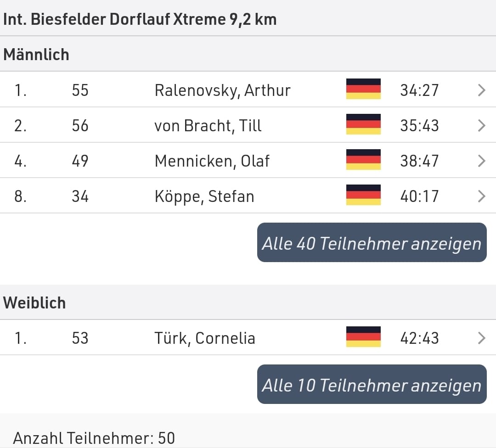Image resolution: width=496 pixels, height=448 pixels.
Task: Open details chevron for Türk, Cornelia
Action: (x=481, y=338)
